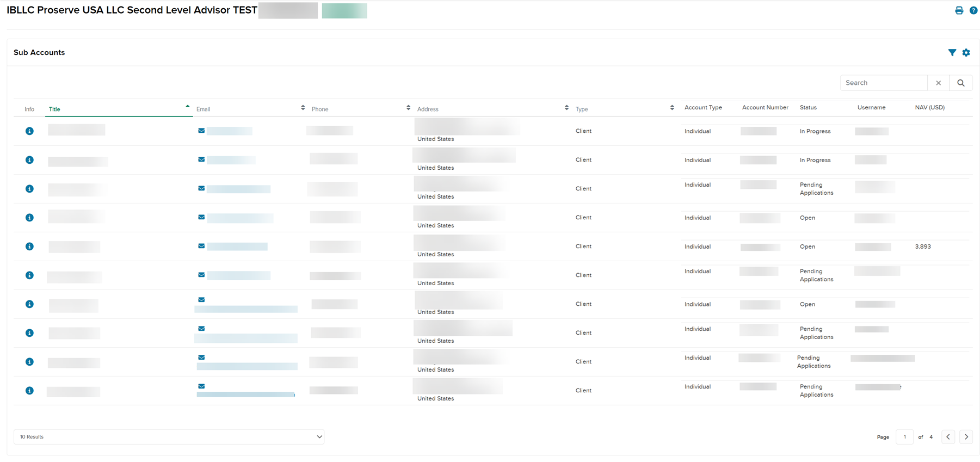Click the email envelope in the eighth row
Screen dimensions: 980x462
click(x=201, y=329)
